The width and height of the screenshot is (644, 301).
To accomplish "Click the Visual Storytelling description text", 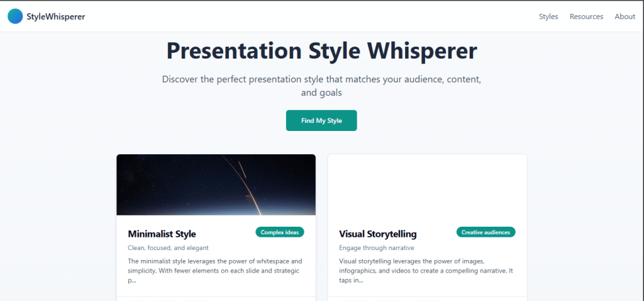I will pyautogui.click(x=426, y=266).
